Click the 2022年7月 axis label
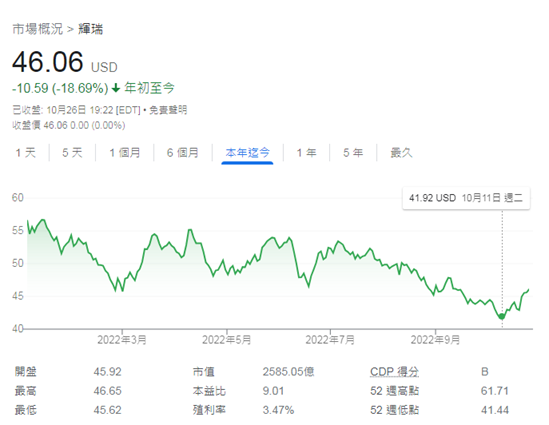This screenshot has height=425, width=549. tap(330, 340)
